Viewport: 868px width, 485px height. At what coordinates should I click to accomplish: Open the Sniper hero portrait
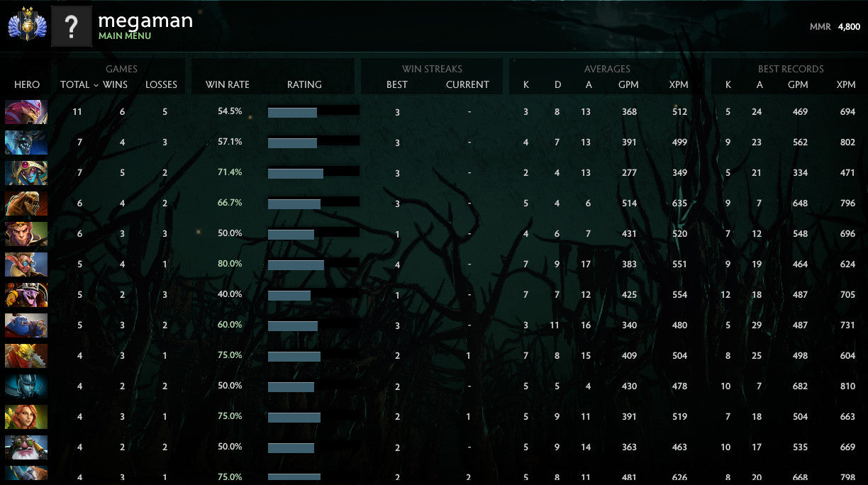pyautogui.click(x=26, y=447)
